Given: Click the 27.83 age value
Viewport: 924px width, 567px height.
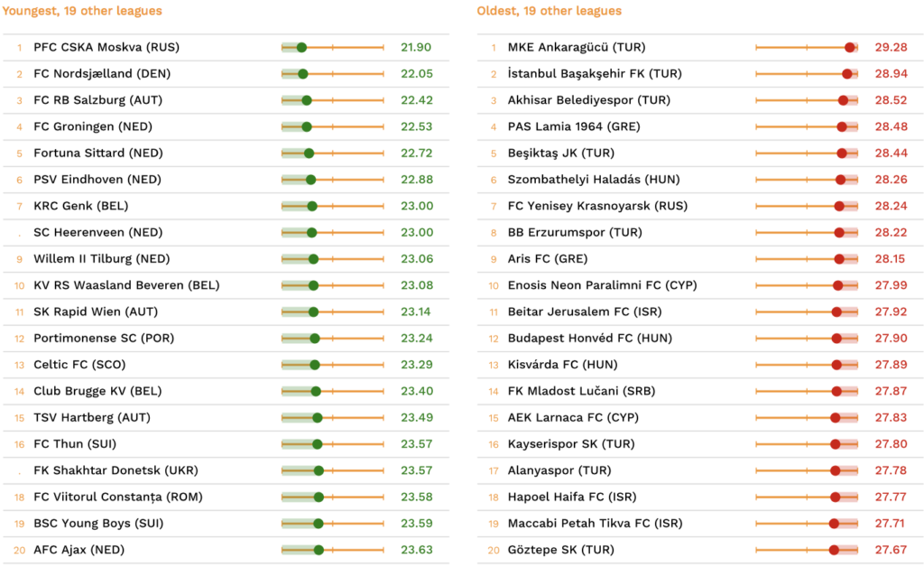Looking at the screenshot, I should point(891,417).
